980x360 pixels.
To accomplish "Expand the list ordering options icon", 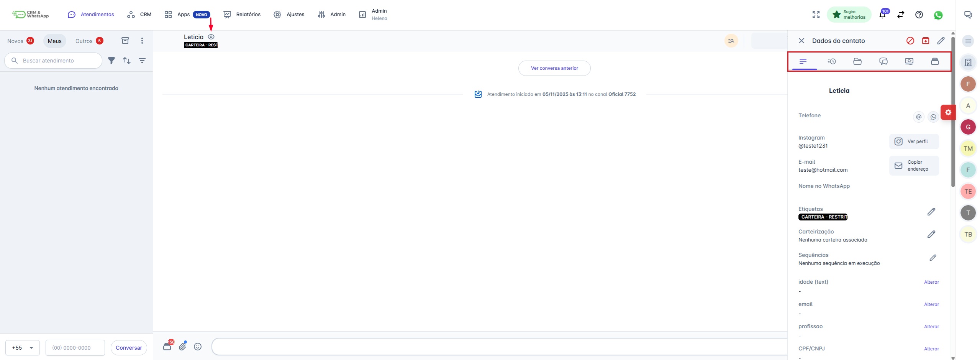I will 142,61.
